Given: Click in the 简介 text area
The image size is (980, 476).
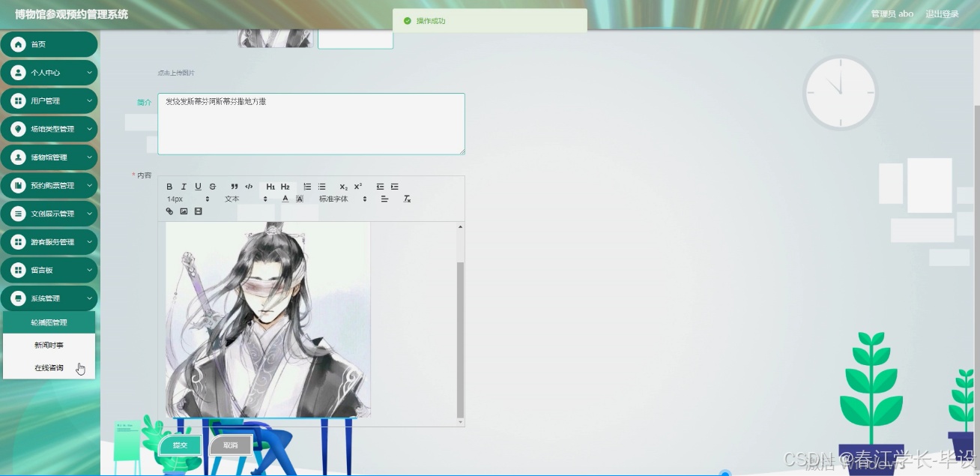Looking at the screenshot, I should (311, 124).
